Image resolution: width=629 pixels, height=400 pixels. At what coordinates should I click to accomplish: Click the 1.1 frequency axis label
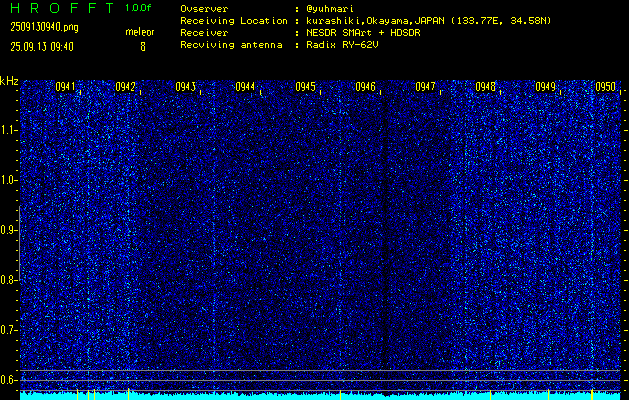[x=9, y=130]
